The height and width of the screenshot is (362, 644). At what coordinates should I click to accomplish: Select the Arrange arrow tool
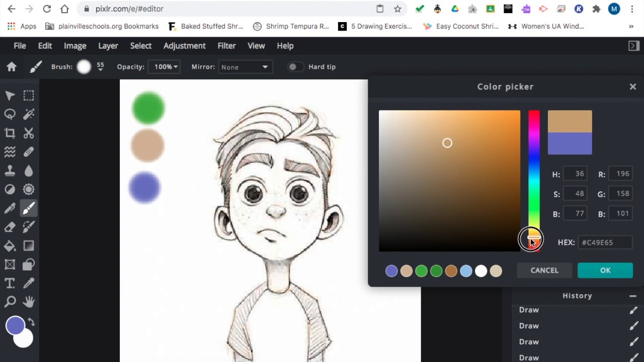[10, 96]
